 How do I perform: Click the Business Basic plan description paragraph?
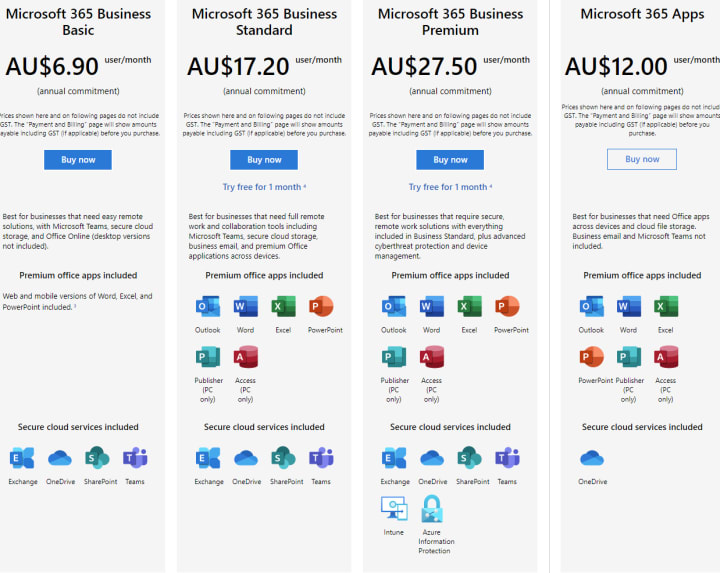[78, 231]
